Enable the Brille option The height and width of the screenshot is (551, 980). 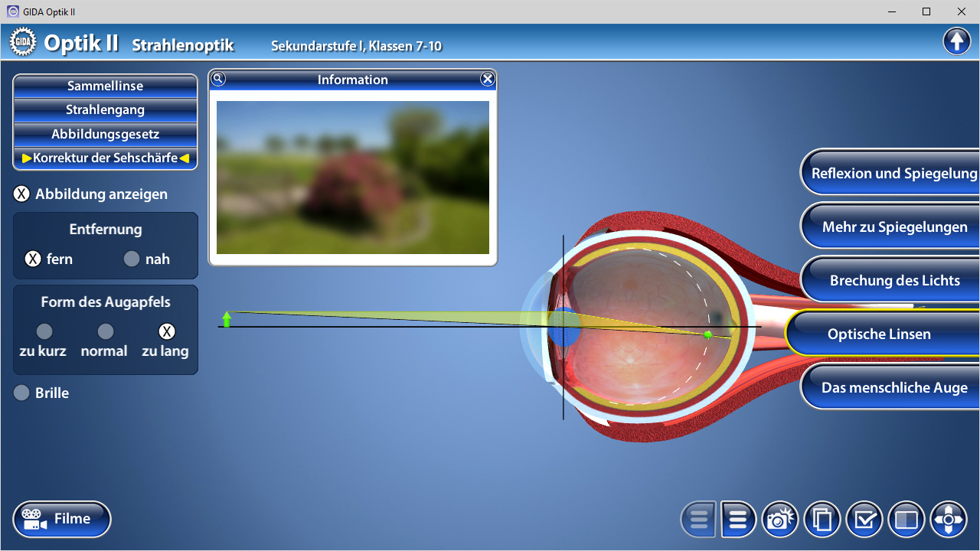point(21,393)
